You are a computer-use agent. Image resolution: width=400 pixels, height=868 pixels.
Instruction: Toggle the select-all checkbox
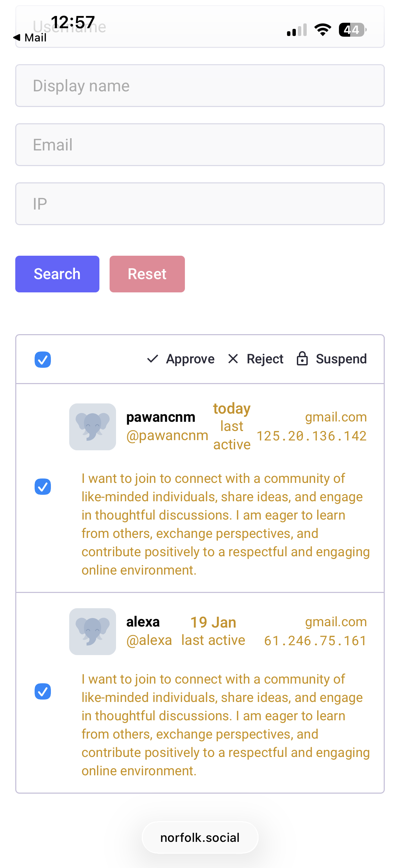coord(43,360)
